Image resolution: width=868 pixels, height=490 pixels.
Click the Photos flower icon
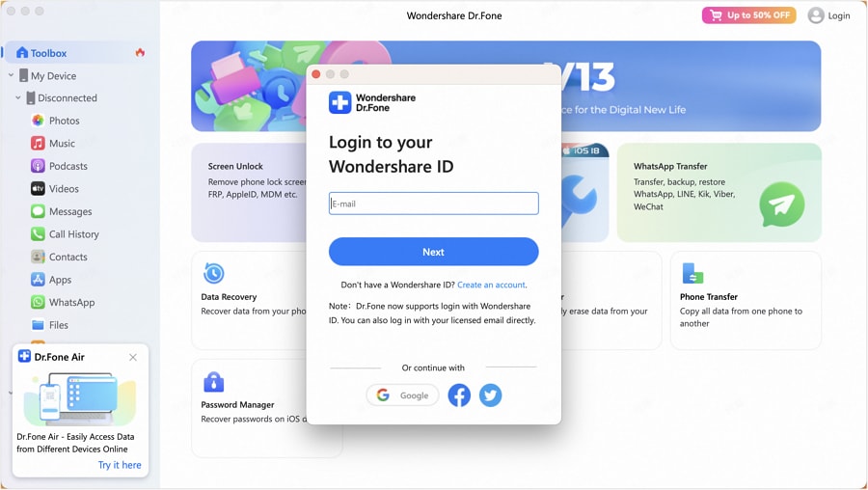click(x=38, y=121)
